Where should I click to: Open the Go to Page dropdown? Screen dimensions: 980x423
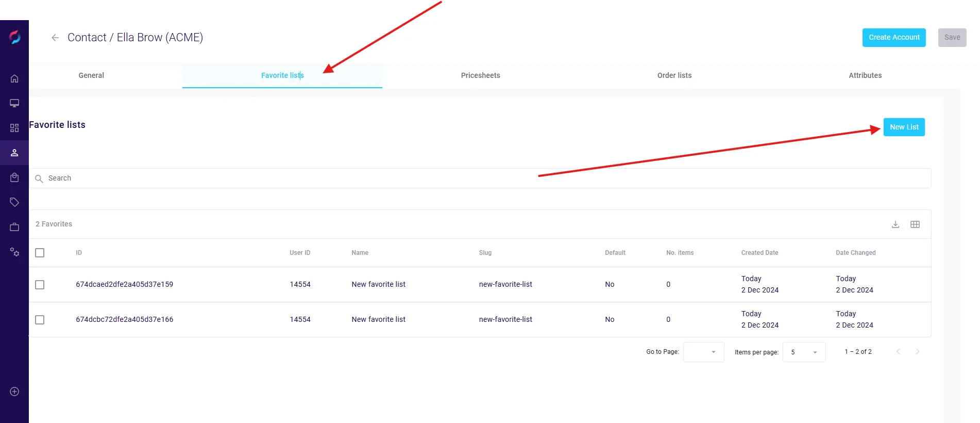(x=704, y=352)
